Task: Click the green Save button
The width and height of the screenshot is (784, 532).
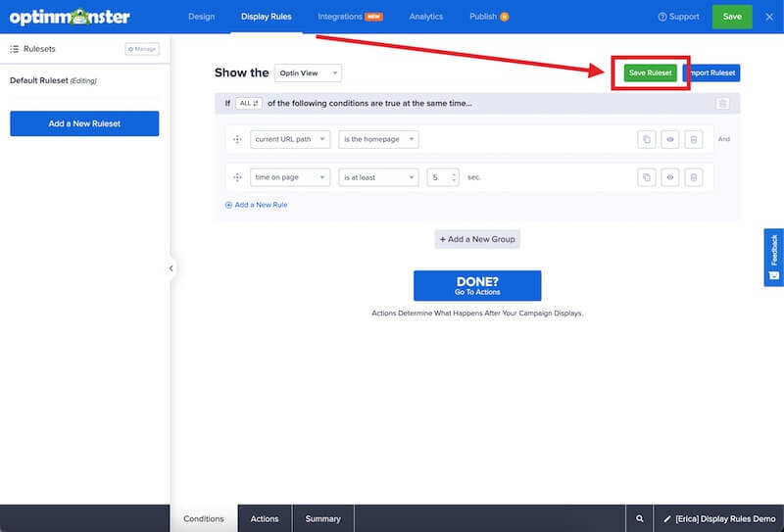Action: [x=732, y=17]
